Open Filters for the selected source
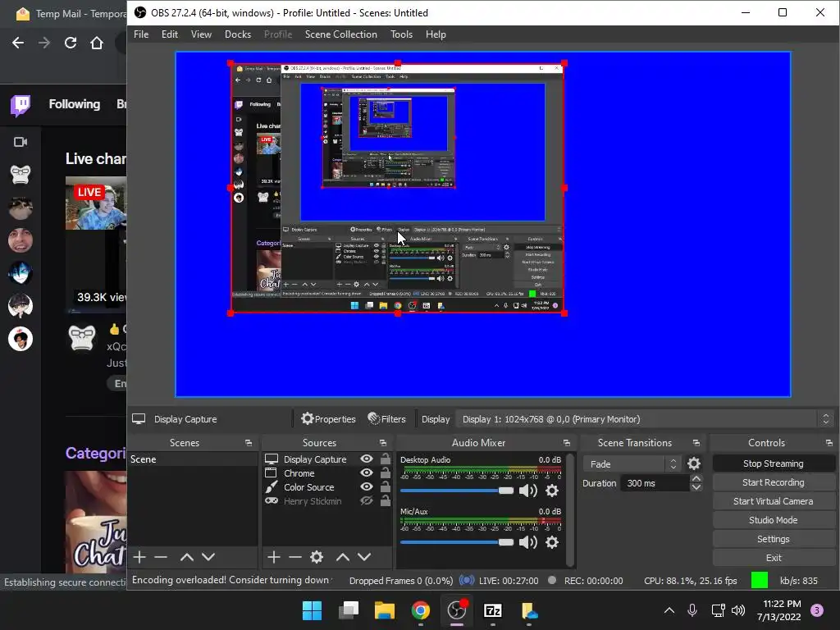This screenshot has width=840, height=630. click(x=386, y=419)
